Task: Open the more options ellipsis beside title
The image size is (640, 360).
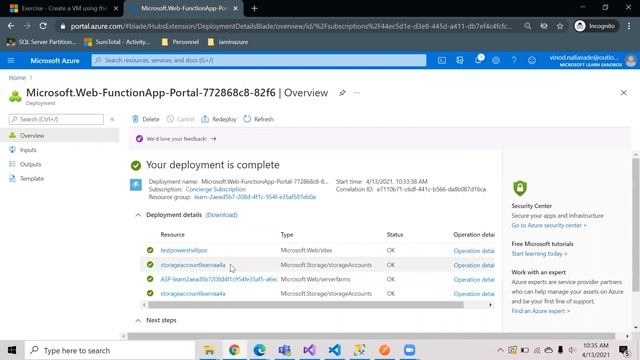Action: coord(357,93)
